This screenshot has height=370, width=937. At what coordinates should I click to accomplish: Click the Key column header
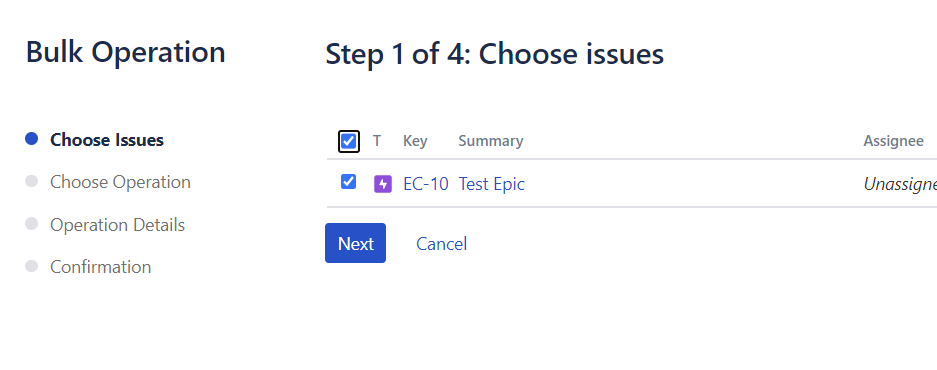(x=415, y=141)
